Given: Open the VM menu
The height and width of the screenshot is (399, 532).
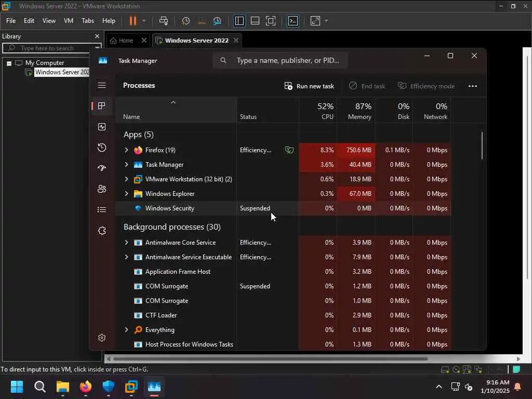Looking at the screenshot, I should pyautogui.click(x=69, y=21).
